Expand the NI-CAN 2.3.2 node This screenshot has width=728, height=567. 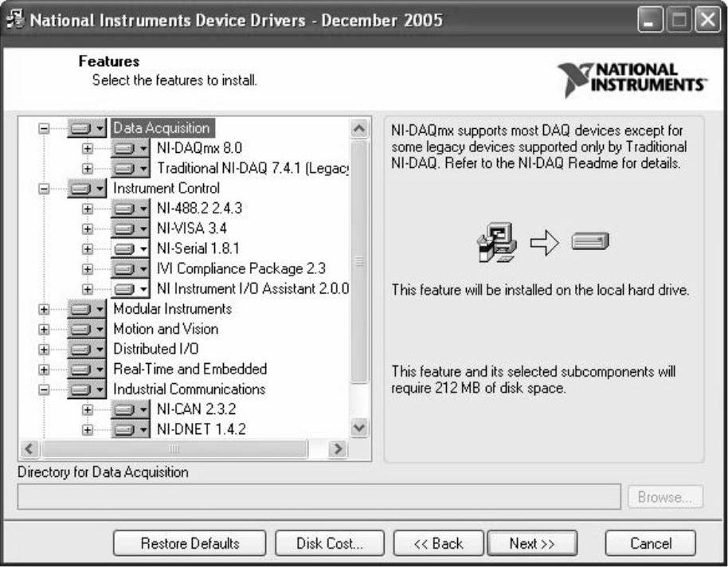tap(88, 409)
